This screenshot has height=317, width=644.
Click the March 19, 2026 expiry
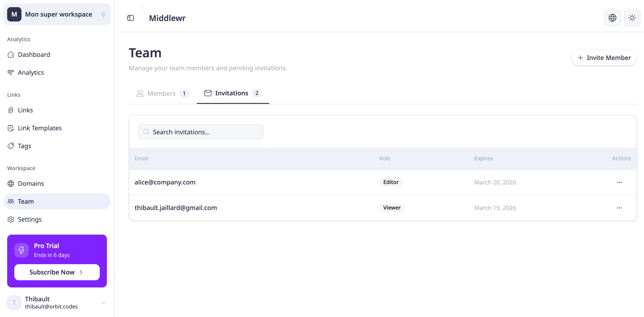coord(495,208)
